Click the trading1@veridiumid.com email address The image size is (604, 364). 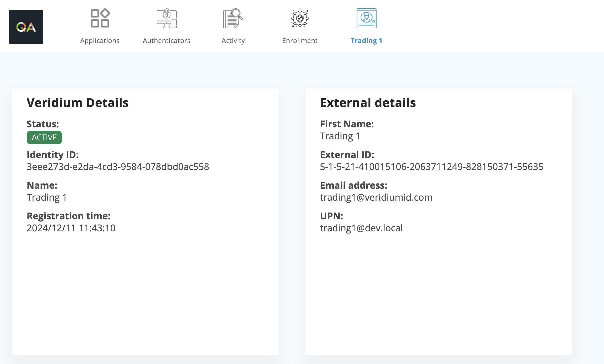[x=376, y=197]
